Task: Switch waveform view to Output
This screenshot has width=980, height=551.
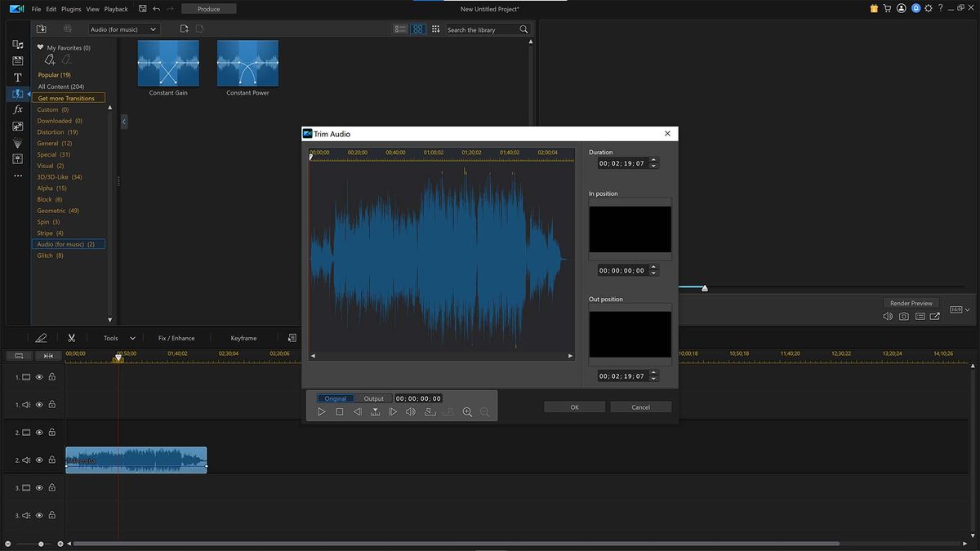Action: 373,398
